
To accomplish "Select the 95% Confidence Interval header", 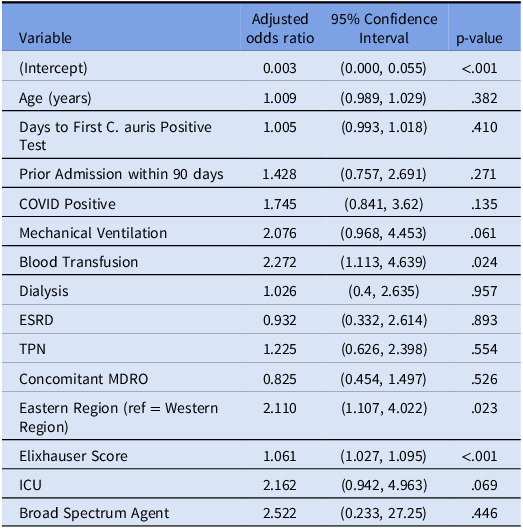I will tap(384, 29).
